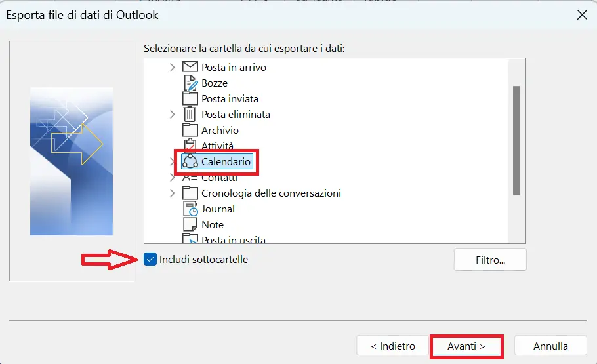Select the Posta in arrivo folder
This screenshot has width=597, height=364.
click(x=234, y=68)
